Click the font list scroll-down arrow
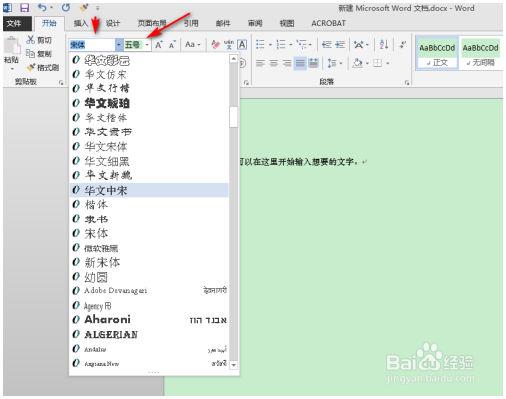The height and width of the screenshot is (399, 506). [234, 365]
